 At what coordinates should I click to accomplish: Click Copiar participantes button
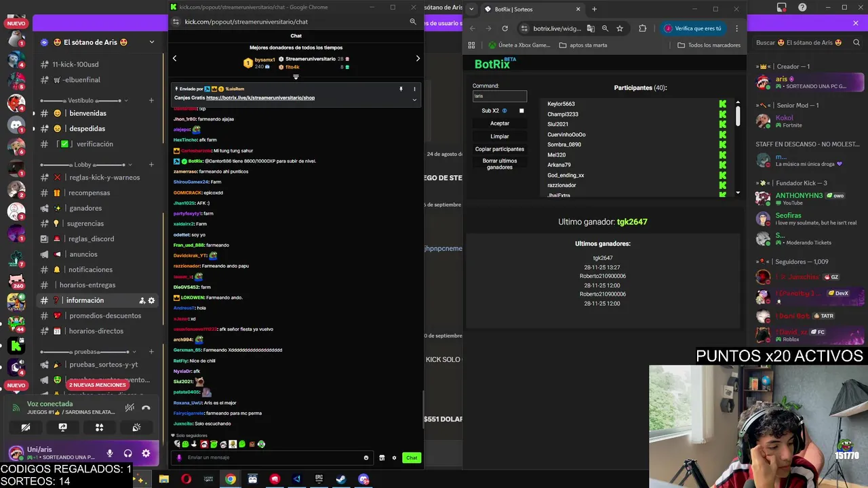(x=500, y=149)
